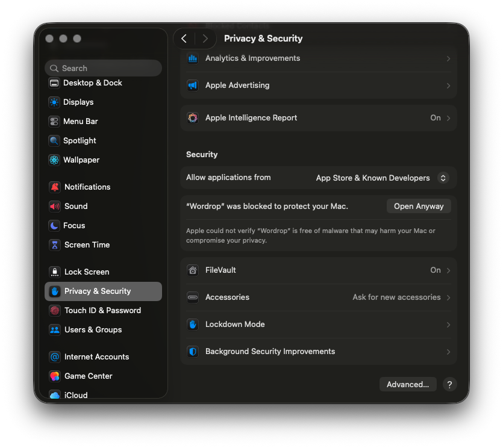Click the Menu Bar sidebar icon
The width and height of the screenshot is (503, 448).
click(x=54, y=122)
